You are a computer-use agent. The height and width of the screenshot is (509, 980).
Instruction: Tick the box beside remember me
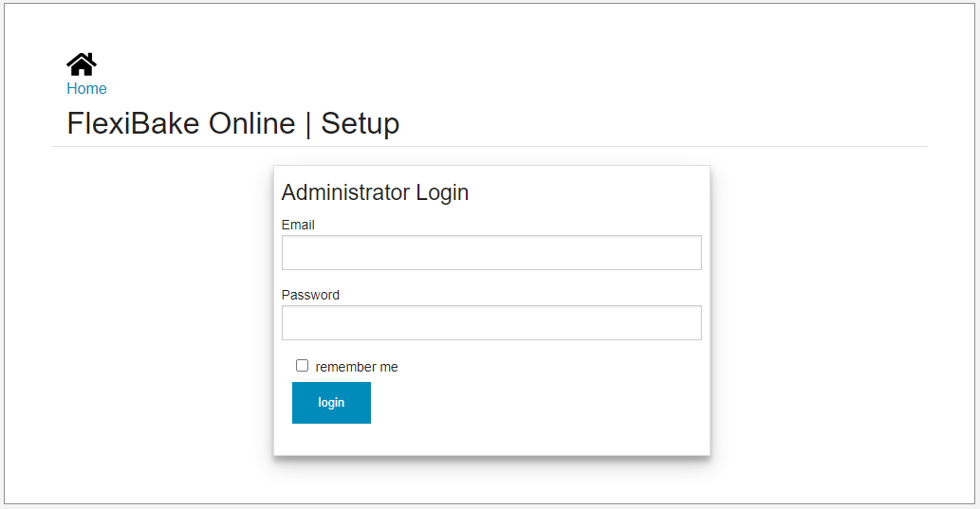(302, 365)
